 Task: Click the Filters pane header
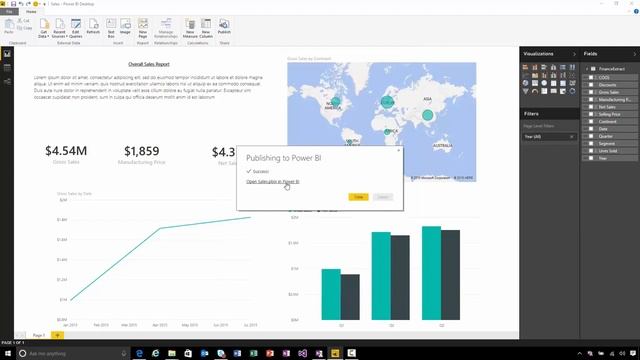click(x=549, y=114)
